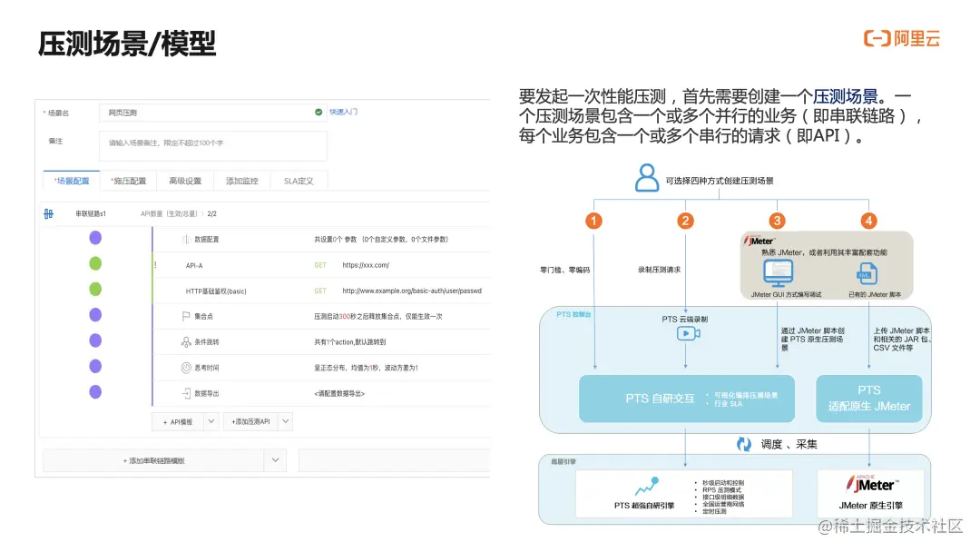Switch to the 施压配置 tab

129,181
